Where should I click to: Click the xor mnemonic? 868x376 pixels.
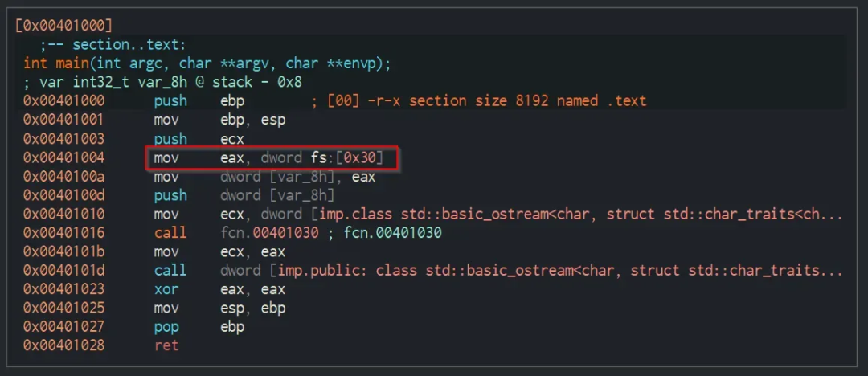[166, 289]
